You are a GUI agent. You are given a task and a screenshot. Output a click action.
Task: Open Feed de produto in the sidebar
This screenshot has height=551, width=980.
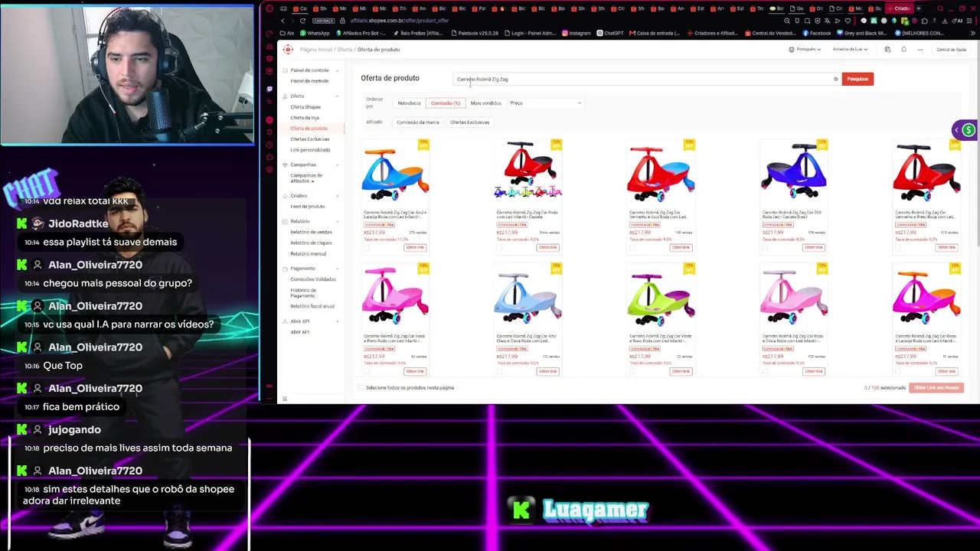tap(308, 207)
